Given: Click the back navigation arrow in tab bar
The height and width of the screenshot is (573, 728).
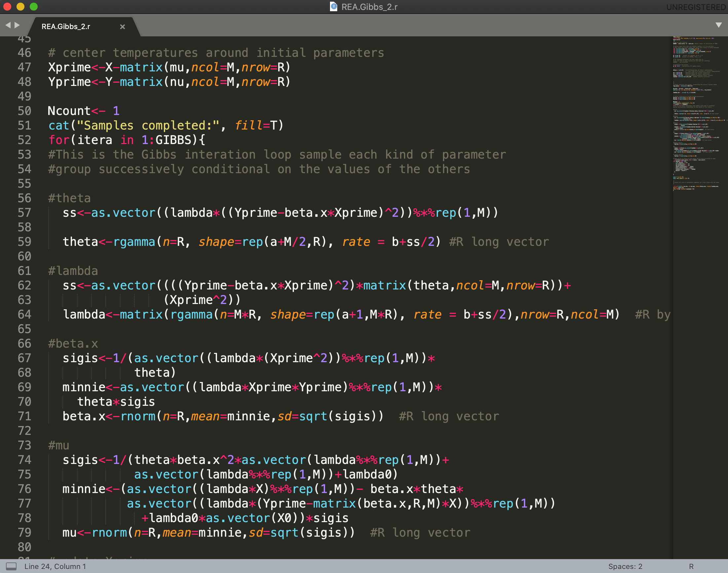Looking at the screenshot, I should pyautogui.click(x=8, y=25).
